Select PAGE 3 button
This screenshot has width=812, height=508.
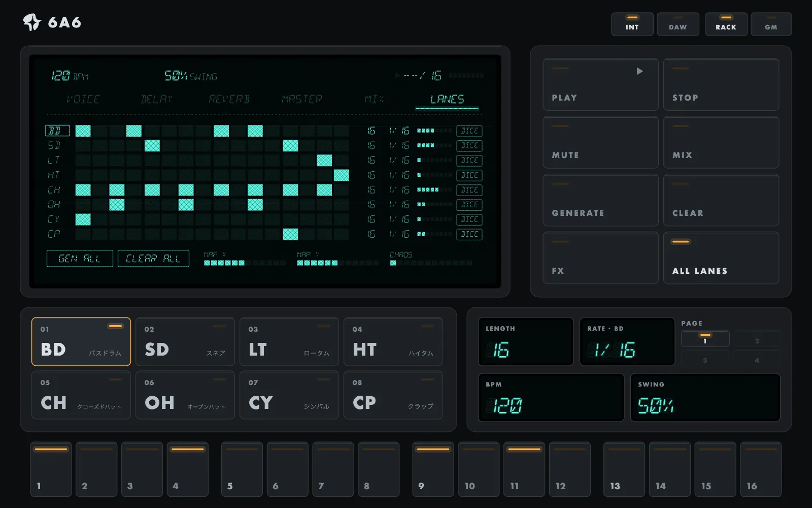tap(705, 358)
